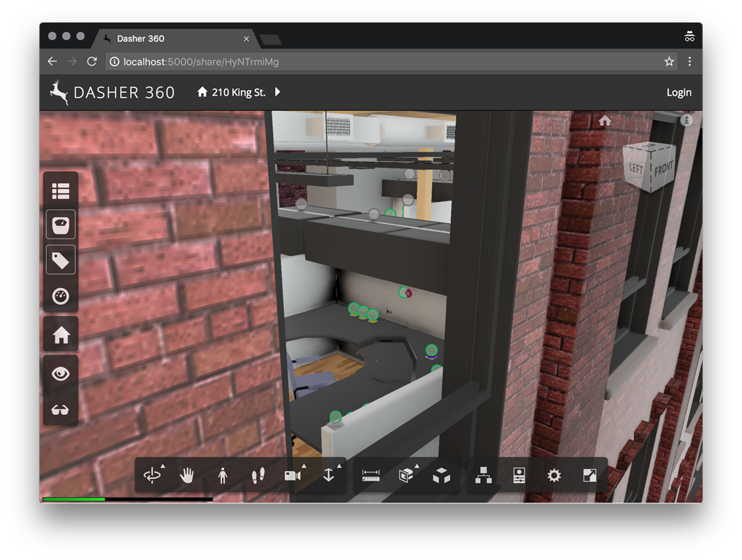Toggle the sensor scale icon in sidebar
742x560 pixels.
pyautogui.click(x=61, y=224)
